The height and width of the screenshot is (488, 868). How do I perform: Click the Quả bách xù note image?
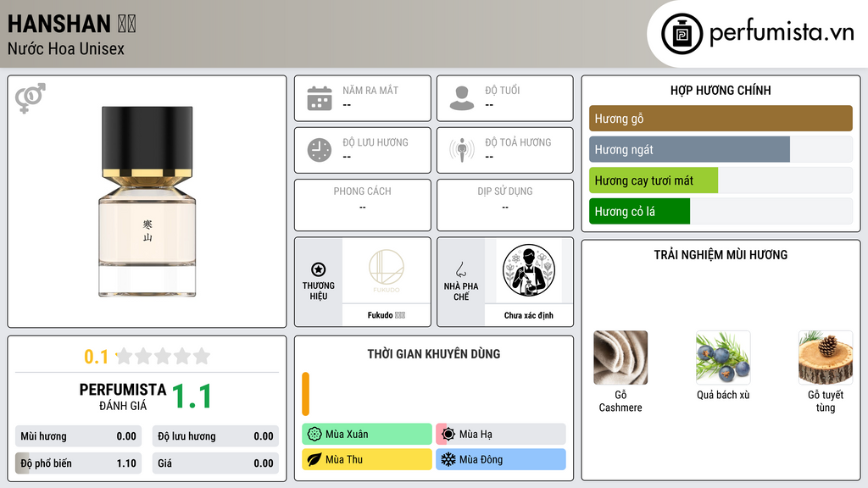tap(723, 358)
